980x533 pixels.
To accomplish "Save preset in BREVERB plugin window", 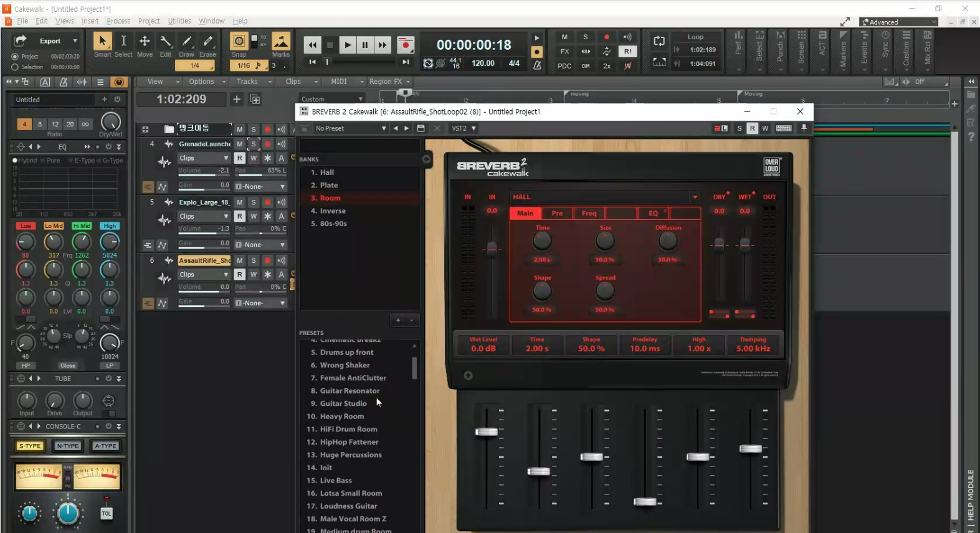I will point(421,128).
